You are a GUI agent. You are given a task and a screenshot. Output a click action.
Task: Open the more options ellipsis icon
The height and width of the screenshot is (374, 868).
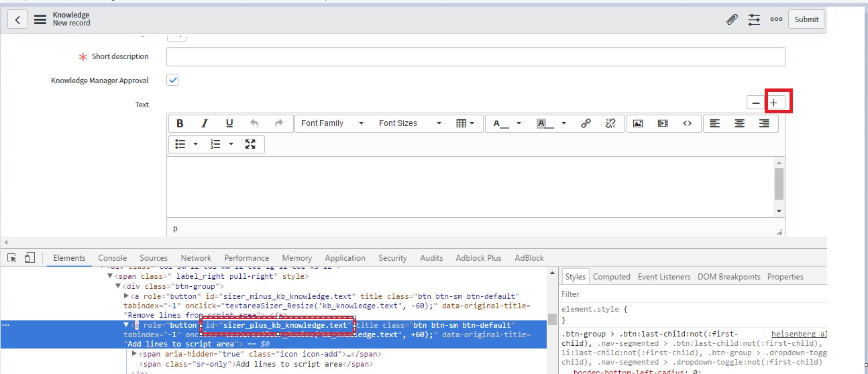776,19
